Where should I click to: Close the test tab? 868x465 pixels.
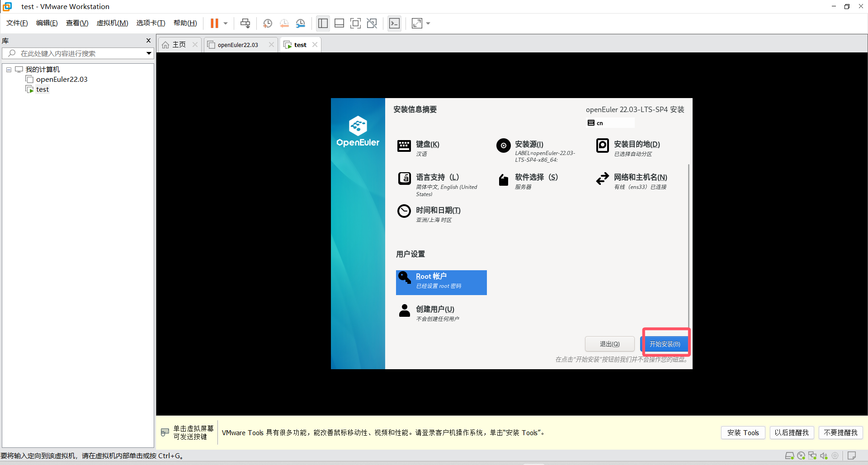[x=315, y=44]
